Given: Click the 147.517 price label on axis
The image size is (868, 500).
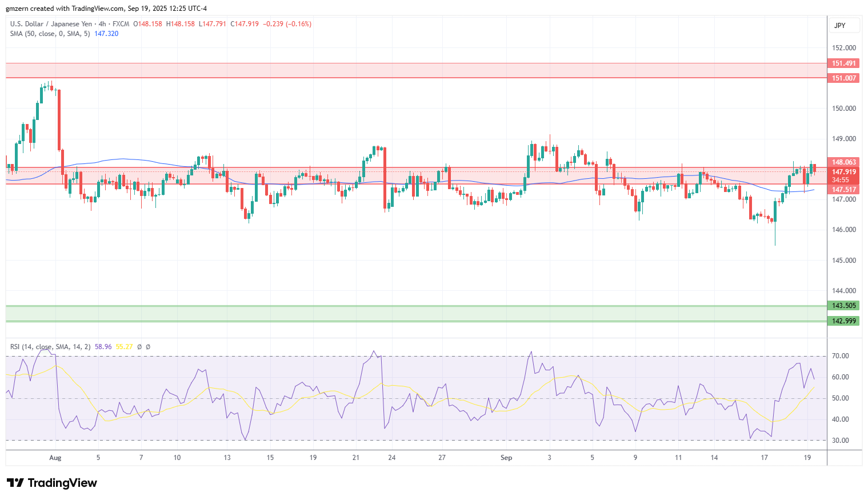Looking at the screenshot, I should click(x=843, y=190).
